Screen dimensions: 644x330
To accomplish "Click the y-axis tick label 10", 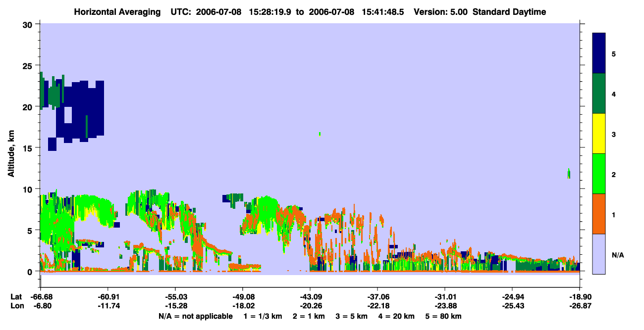I will point(29,189).
